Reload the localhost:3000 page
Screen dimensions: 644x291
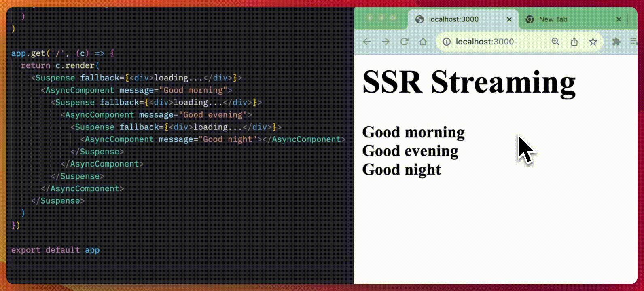[x=404, y=42]
